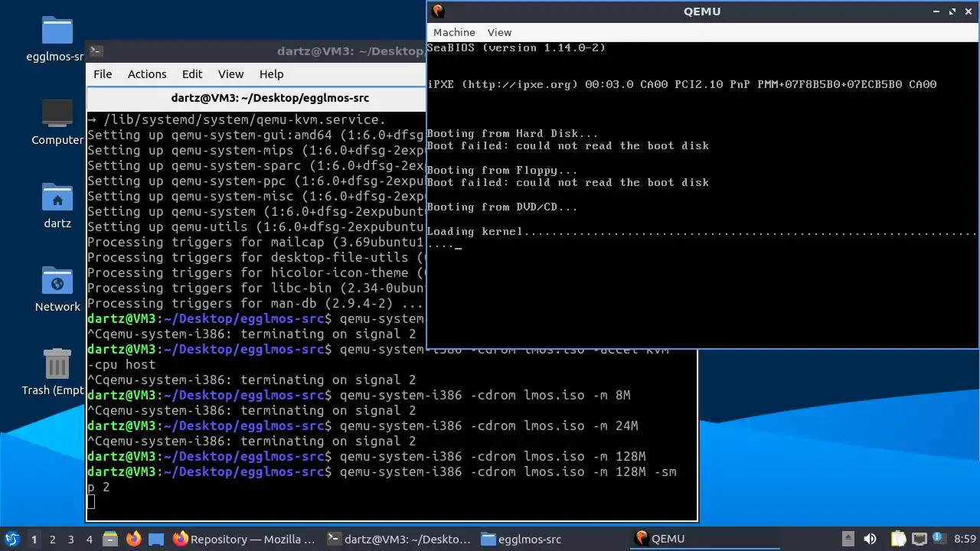Click the iPXE (http://ipxe.org) line in QEMU

681,84
